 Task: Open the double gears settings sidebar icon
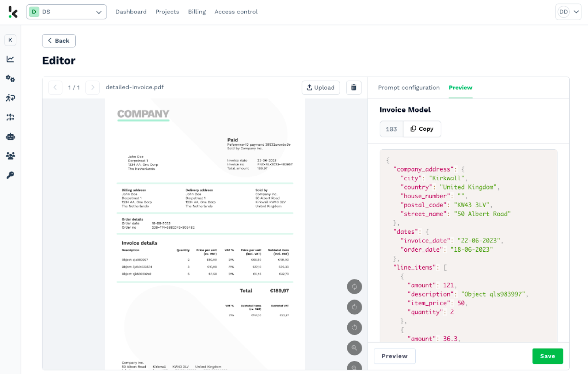pyautogui.click(x=10, y=79)
